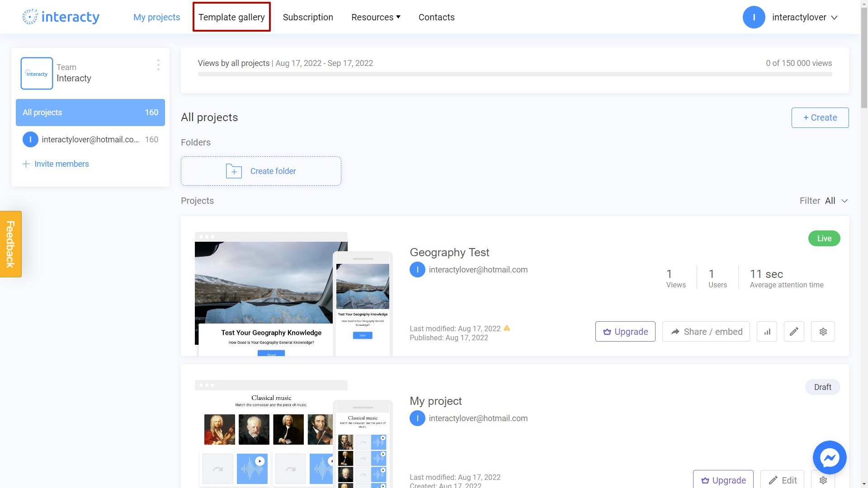Click the Live status badge
Screen dimensions: 868x488
824,238
